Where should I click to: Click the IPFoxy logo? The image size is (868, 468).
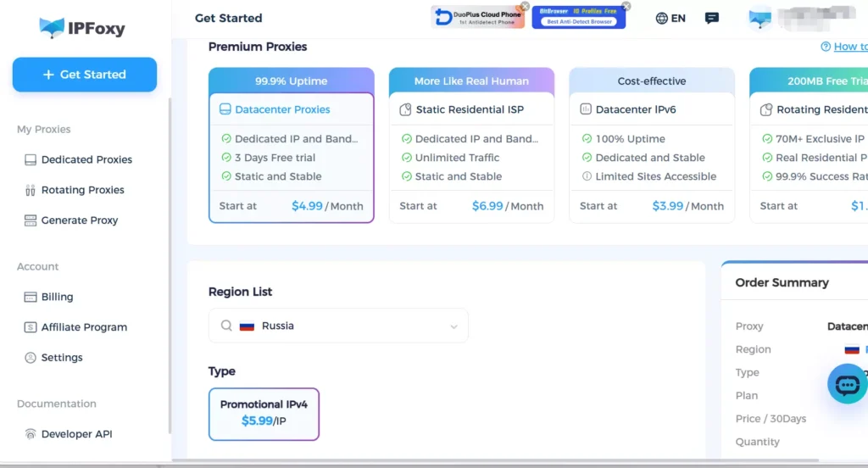click(82, 28)
